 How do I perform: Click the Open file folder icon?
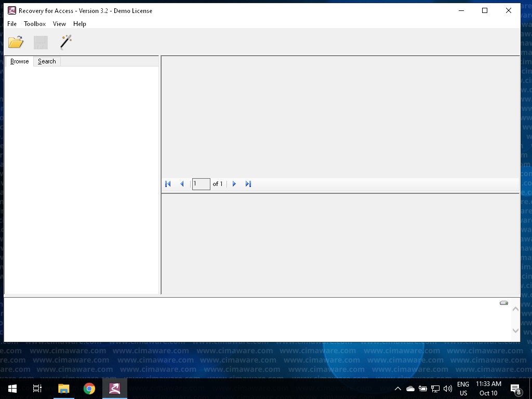16,42
